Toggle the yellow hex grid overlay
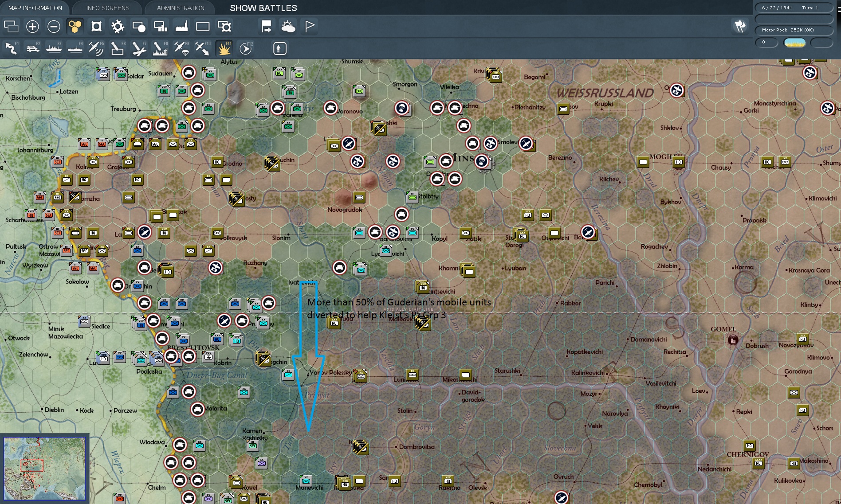The height and width of the screenshot is (504, 841). (x=75, y=27)
